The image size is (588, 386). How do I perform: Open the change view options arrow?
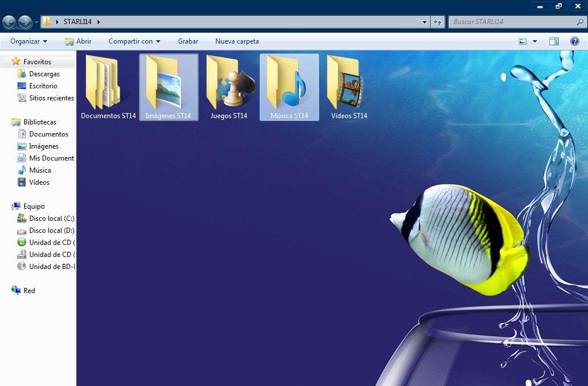(x=535, y=41)
